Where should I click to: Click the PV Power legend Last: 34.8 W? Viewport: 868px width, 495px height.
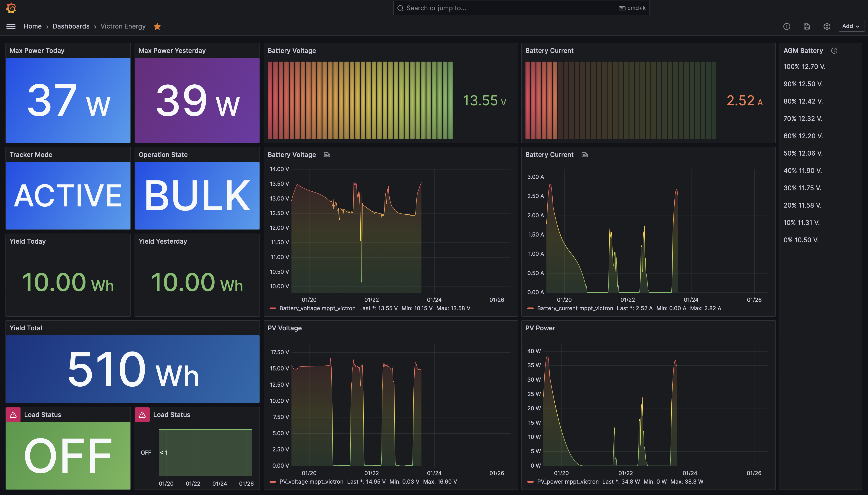pos(621,482)
